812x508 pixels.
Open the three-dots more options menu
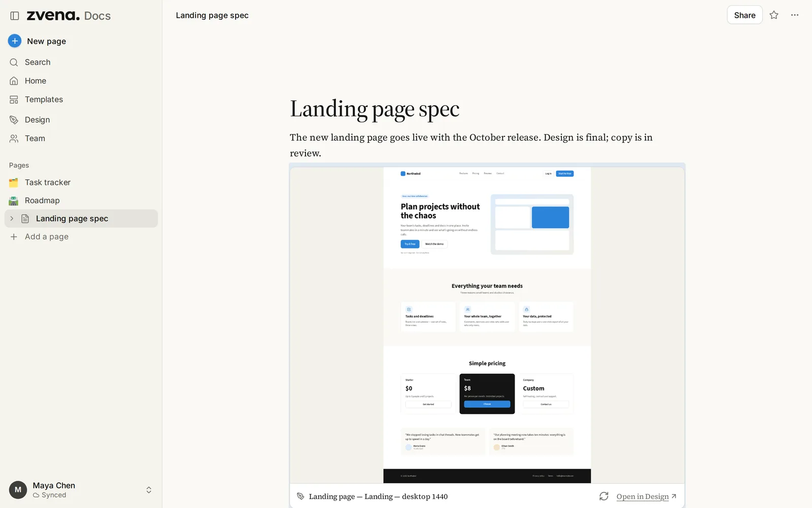pos(795,15)
